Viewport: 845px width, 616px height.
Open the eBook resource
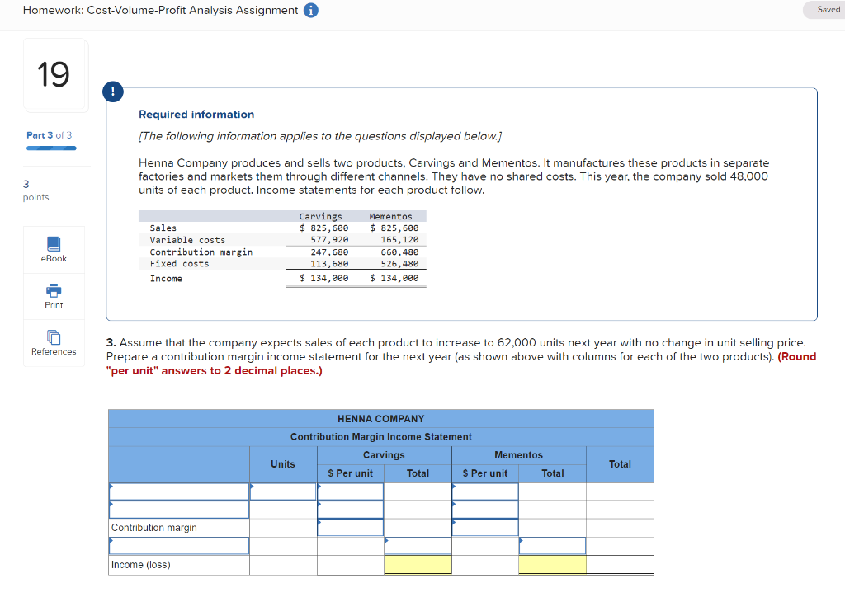coord(54,250)
